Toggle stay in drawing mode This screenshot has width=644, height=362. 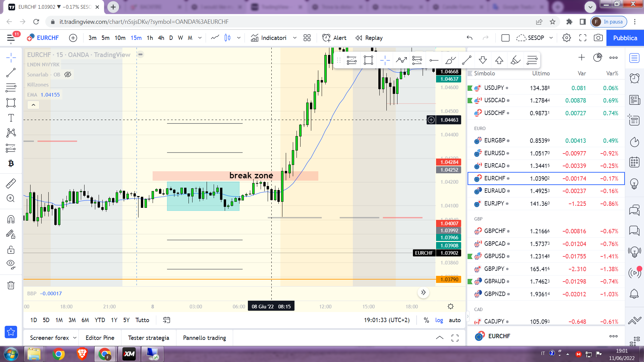pyautogui.click(x=11, y=234)
